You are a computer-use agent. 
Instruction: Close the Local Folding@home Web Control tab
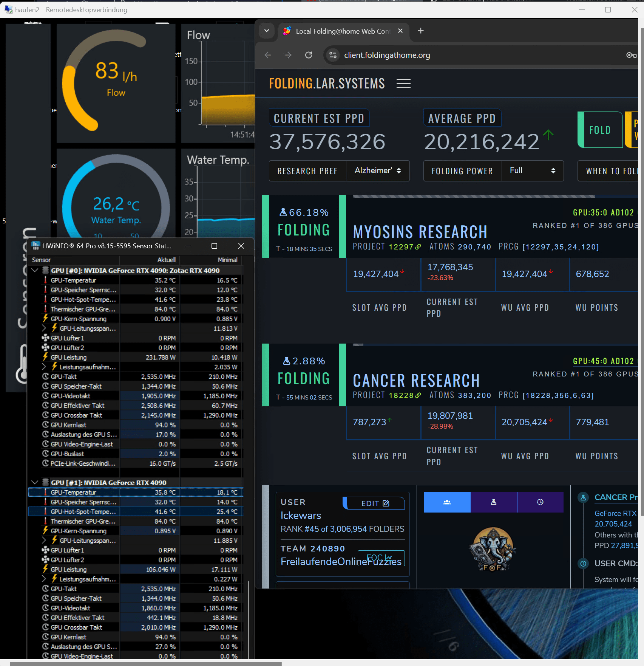(x=400, y=31)
